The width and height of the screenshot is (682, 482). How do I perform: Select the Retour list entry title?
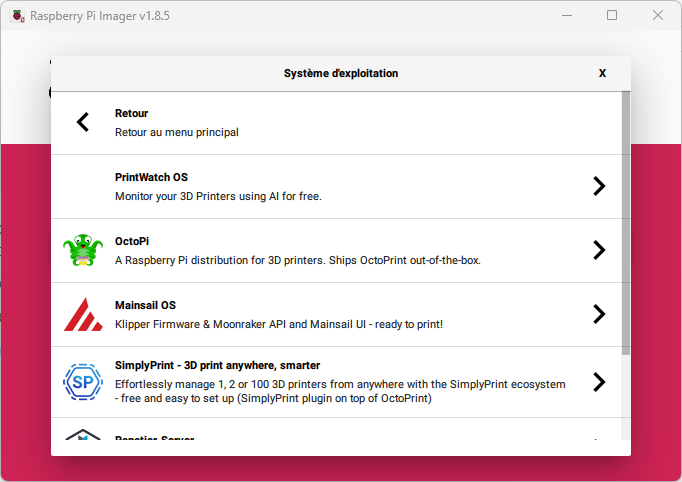pyautogui.click(x=131, y=113)
